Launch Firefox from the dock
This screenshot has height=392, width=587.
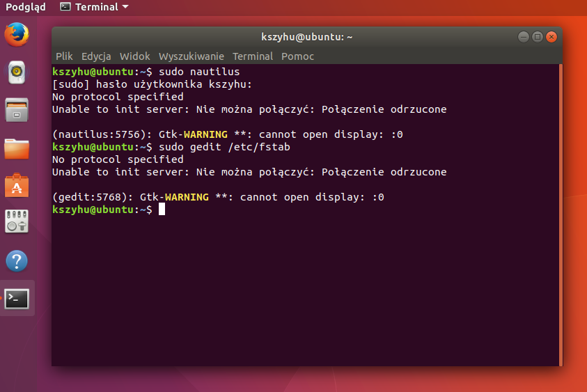17,34
